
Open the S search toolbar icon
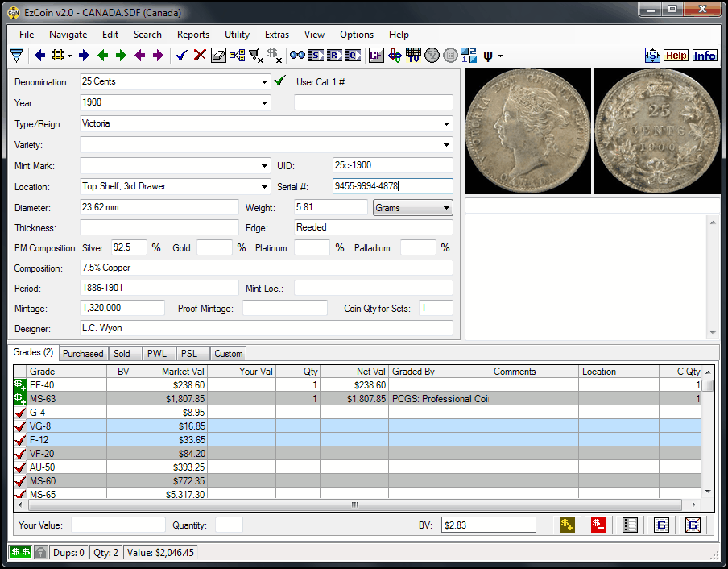314,55
